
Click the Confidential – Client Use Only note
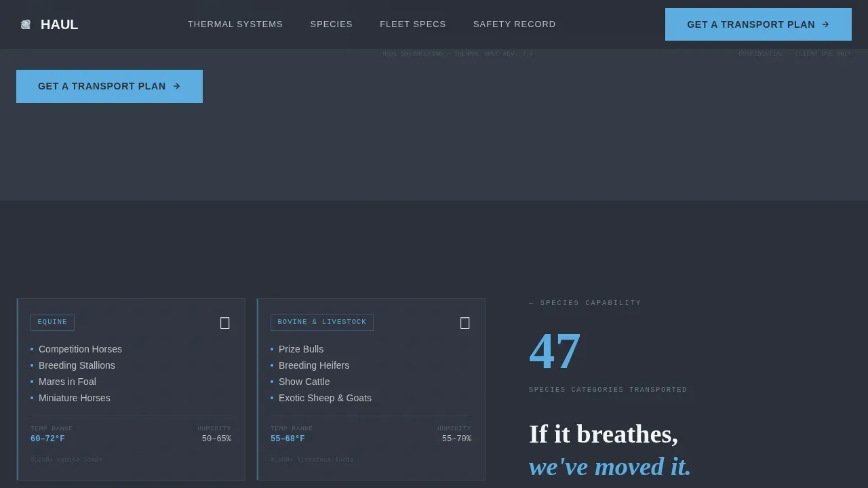coord(795,54)
